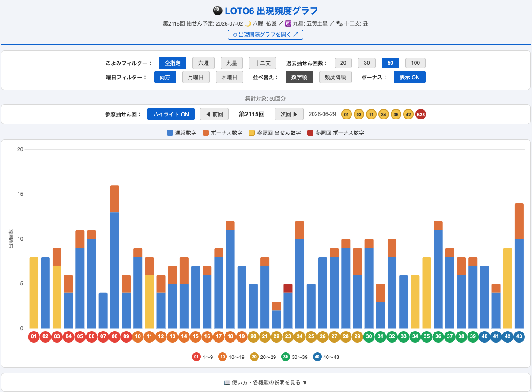
Task: Click the 40〜43 range legend ball
Action: point(317,357)
